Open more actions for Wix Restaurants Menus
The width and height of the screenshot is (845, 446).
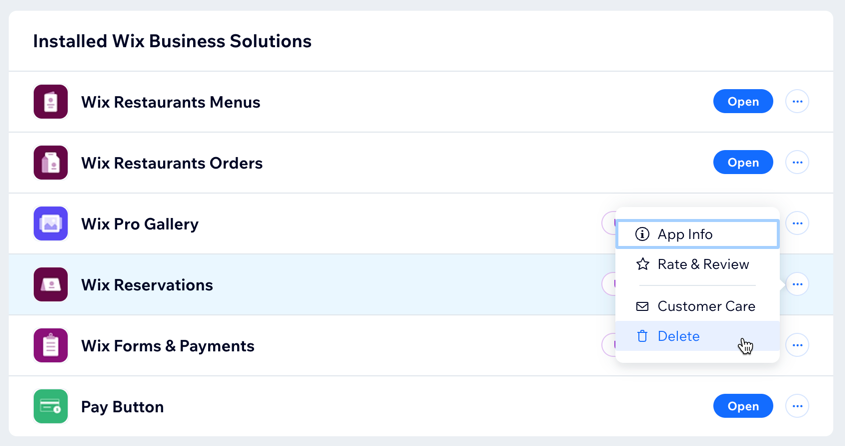coord(797,101)
